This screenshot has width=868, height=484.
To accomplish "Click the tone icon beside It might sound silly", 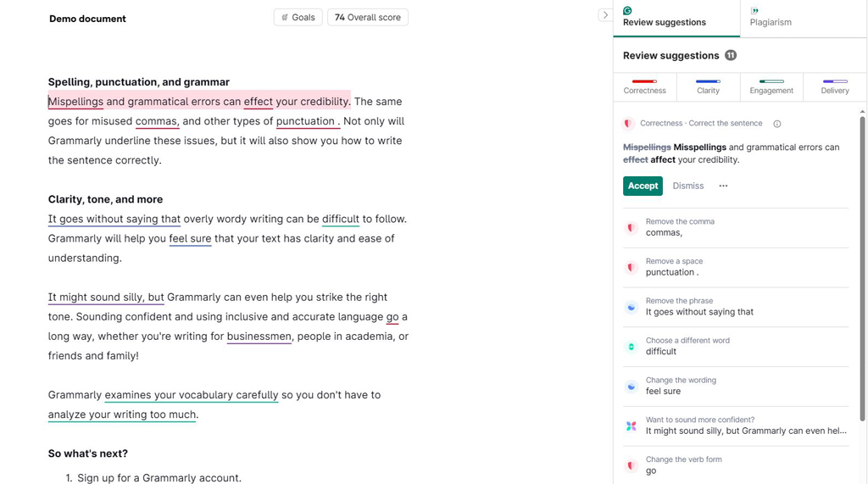I will pos(631,426).
